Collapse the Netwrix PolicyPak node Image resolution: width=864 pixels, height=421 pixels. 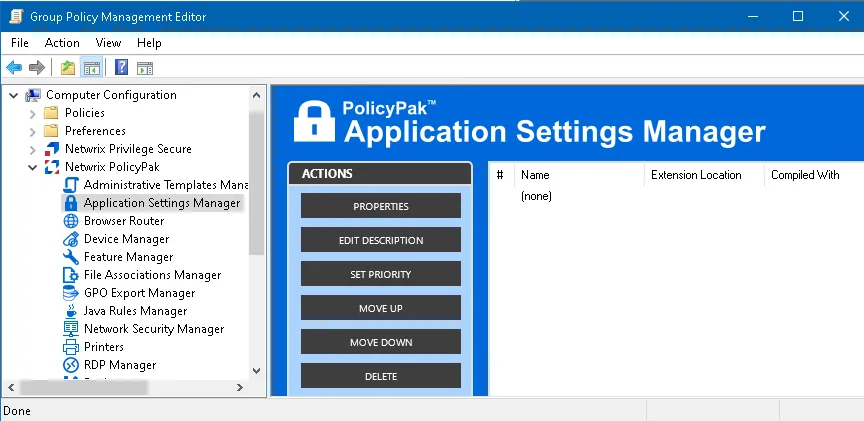tap(33, 167)
